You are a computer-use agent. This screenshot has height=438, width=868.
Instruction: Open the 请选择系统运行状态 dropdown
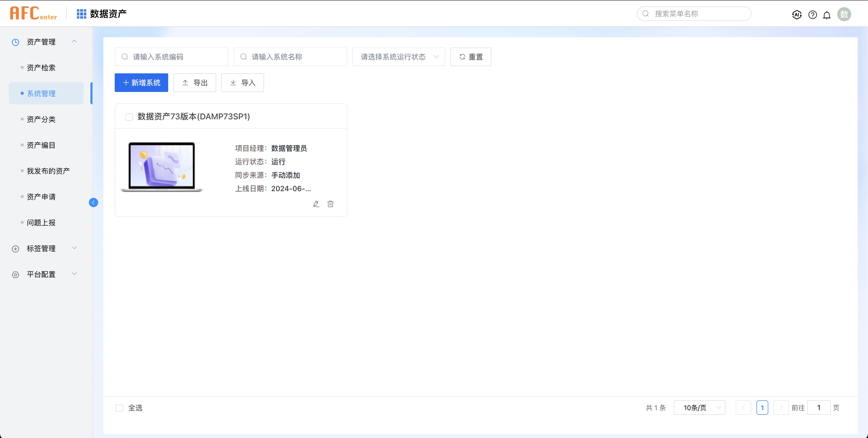tap(399, 57)
